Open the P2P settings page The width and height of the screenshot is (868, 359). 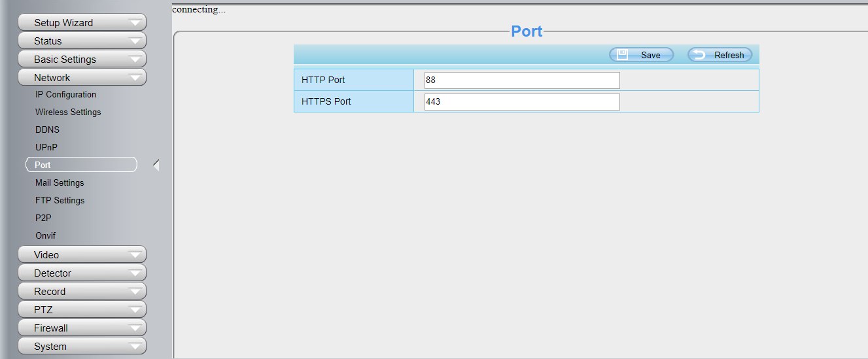tap(43, 218)
